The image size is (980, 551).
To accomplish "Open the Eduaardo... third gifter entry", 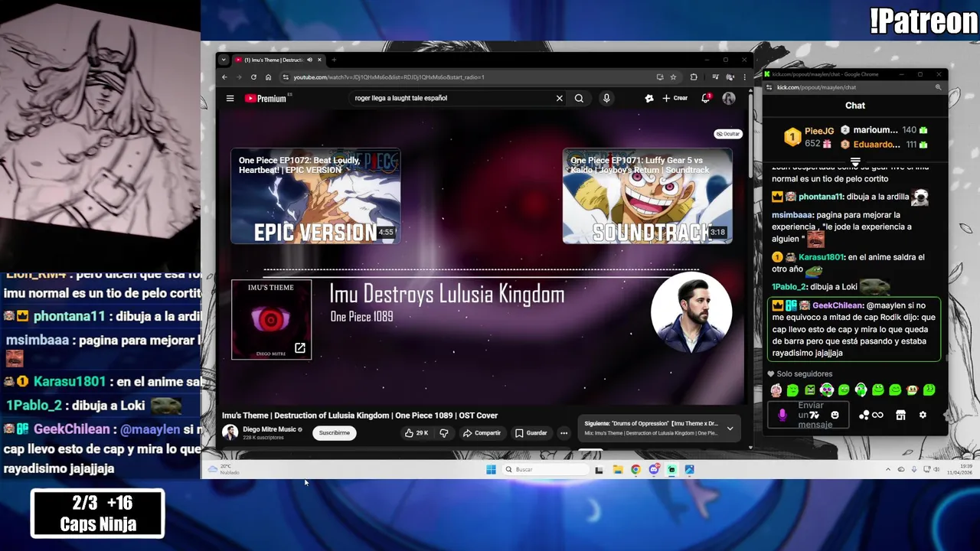I will pos(884,144).
